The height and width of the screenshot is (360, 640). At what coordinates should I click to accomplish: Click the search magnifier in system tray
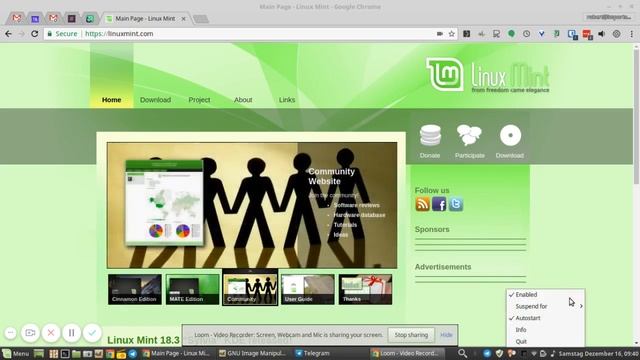462,353
